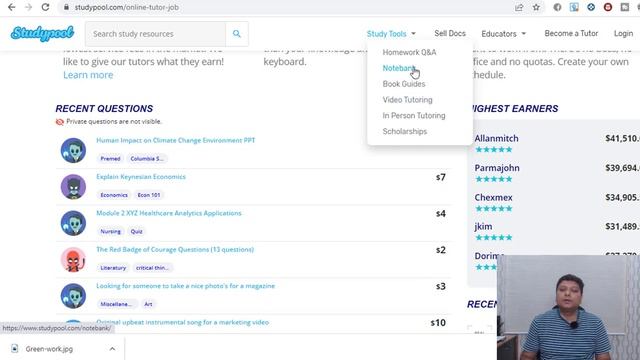Click the Miscellane... tag
Viewport: 640px width, 360px height.
116,304
